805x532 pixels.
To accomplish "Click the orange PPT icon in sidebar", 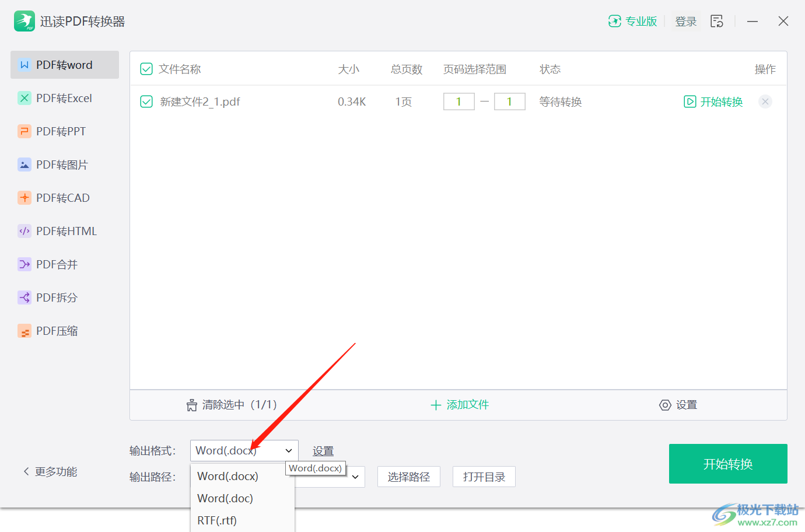I will tap(24, 131).
